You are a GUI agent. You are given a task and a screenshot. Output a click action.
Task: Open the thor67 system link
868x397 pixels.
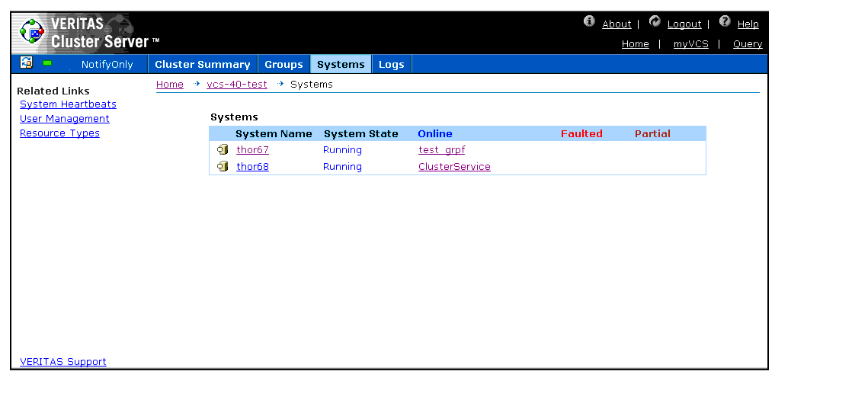(252, 150)
